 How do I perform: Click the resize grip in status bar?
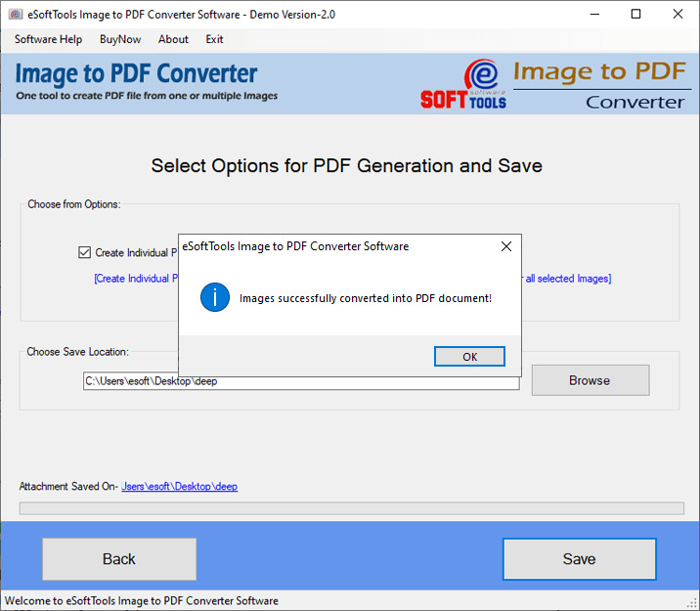[x=692, y=603]
